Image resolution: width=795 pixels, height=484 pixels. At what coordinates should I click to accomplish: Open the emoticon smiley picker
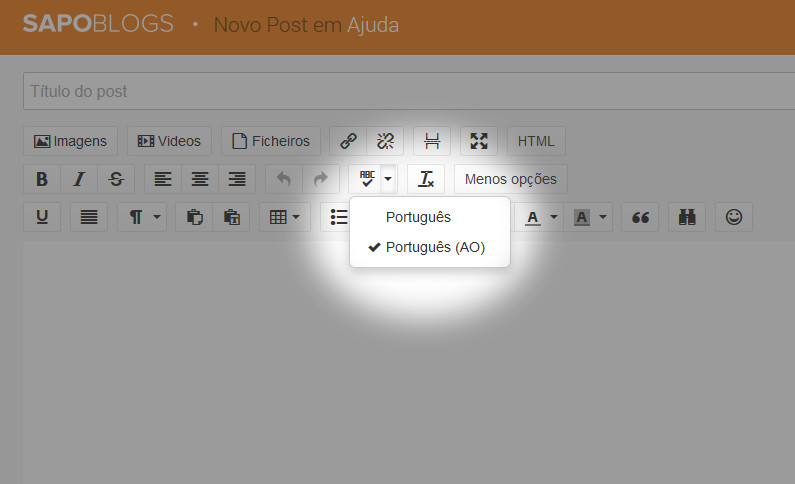(734, 217)
